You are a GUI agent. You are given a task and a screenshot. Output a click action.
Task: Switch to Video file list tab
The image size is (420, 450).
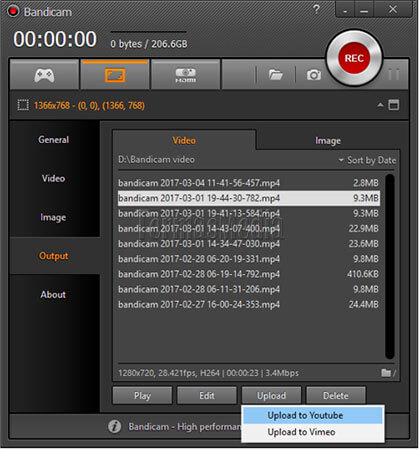point(184,140)
